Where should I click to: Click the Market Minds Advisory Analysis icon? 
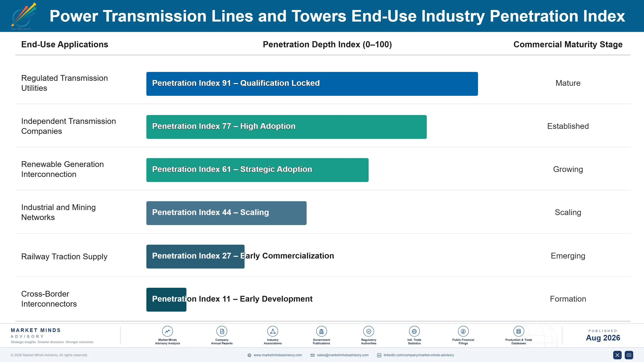pyautogui.click(x=167, y=331)
